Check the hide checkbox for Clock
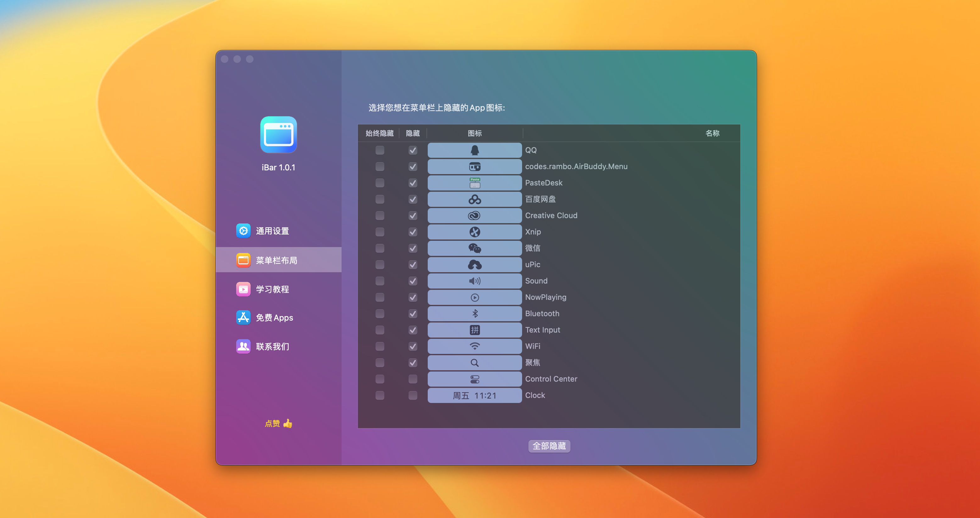Image resolution: width=980 pixels, height=518 pixels. (x=413, y=395)
